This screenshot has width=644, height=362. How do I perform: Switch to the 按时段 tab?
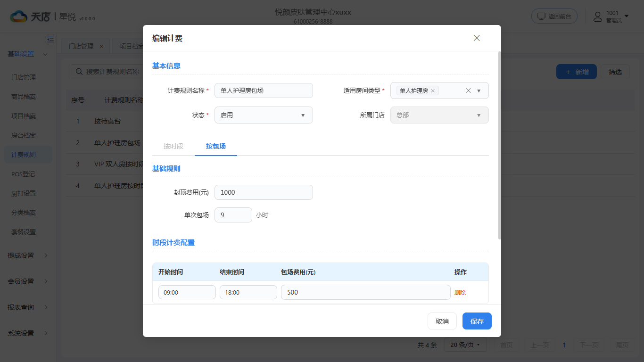pyautogui.click(x=173, y=146)
